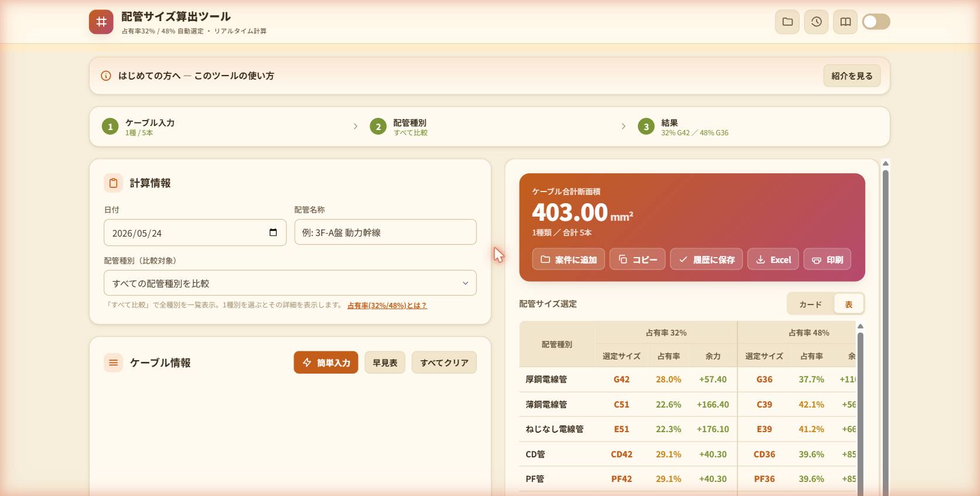Click the C39 size cell
The image size is (980, 496).
pos(764,405)
